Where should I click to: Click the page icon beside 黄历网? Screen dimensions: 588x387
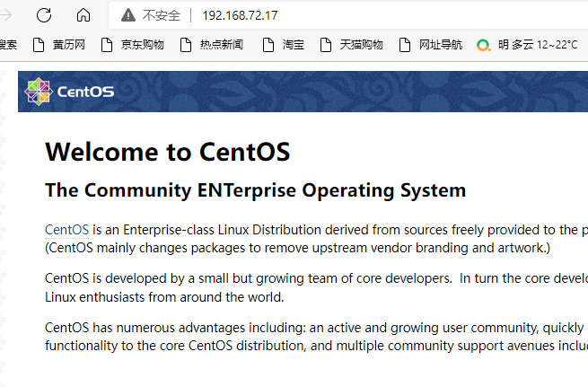39,45
